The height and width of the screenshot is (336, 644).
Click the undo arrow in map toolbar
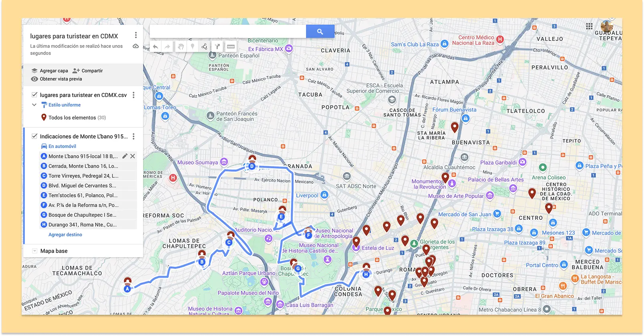tap(156, 46)
